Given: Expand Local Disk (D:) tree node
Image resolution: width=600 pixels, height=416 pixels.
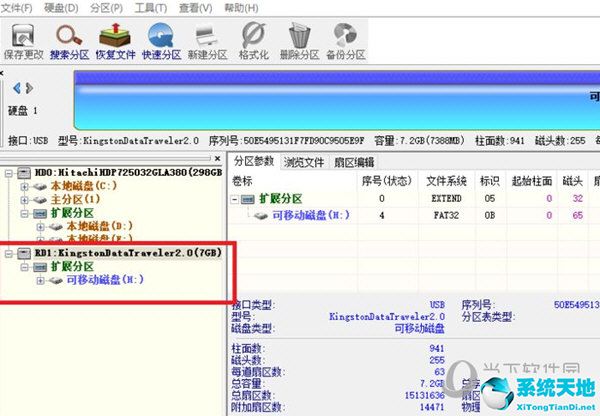Looking at the screenshot, I should coord(40,227).
